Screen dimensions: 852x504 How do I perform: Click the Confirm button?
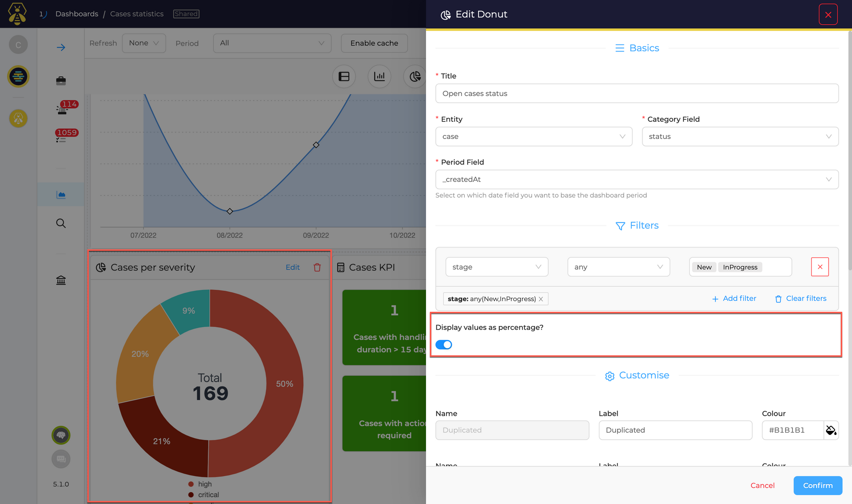[817, 486]
